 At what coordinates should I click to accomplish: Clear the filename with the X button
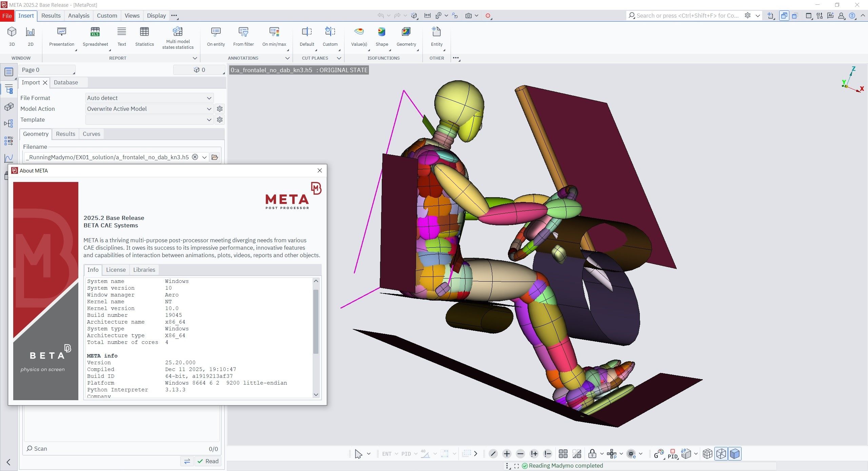pos(195,157)
